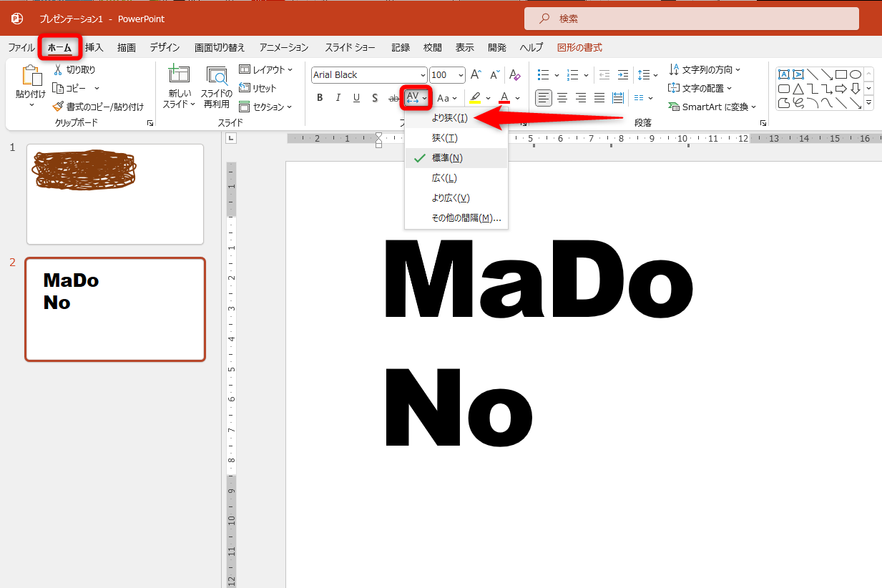Select the Rounded Rectangle shape
The height and width of the screenshot is (588, 882).
pos(783,89)
